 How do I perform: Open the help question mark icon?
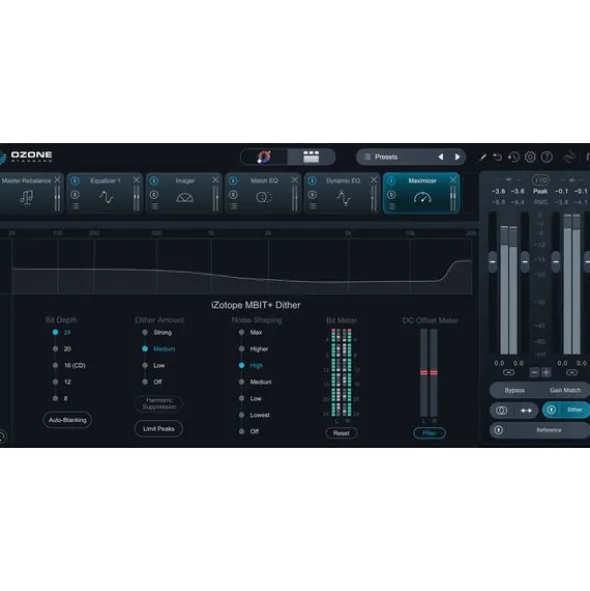tap(547, 157)
